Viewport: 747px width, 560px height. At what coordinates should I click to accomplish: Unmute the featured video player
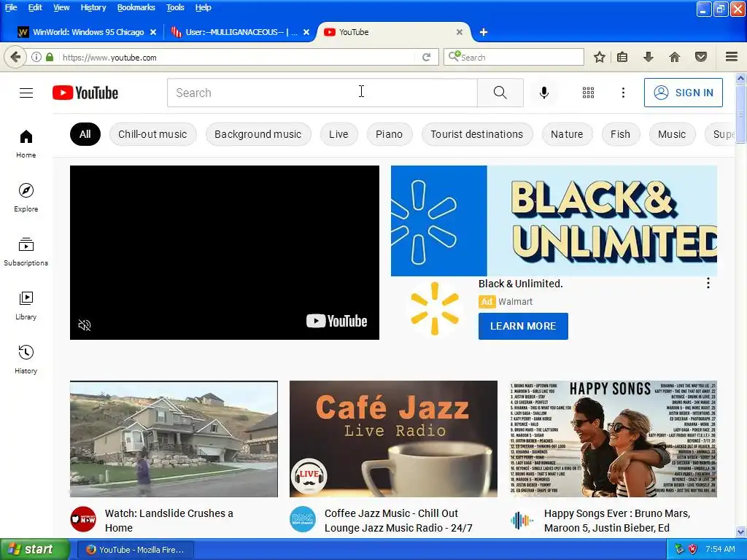pos(85,325)
